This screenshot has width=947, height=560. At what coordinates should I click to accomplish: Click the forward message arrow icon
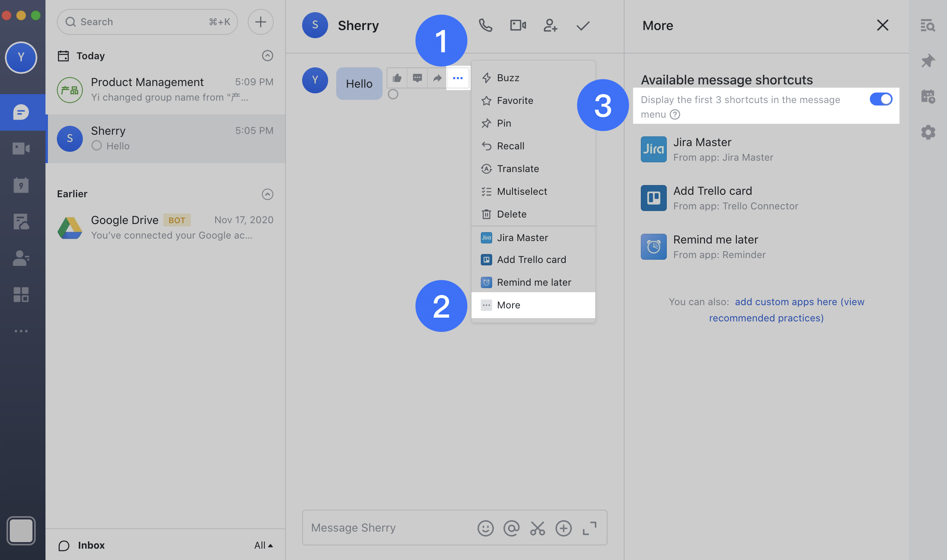pos(437,78)
